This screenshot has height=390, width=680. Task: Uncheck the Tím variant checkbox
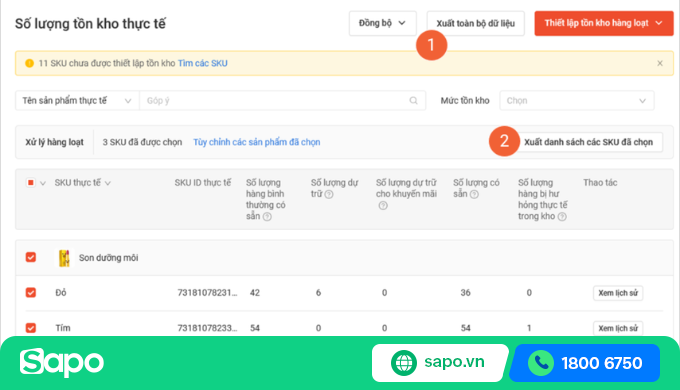tap(31, 328)
